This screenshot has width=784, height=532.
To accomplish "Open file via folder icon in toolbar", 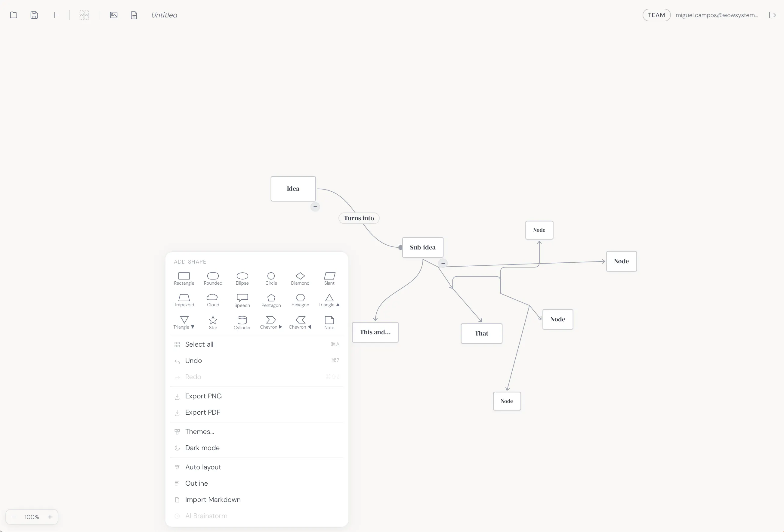I will (14, 15).
